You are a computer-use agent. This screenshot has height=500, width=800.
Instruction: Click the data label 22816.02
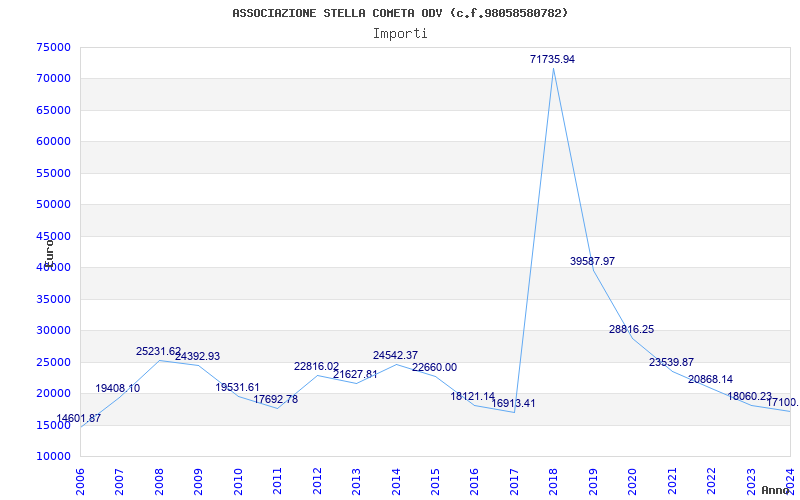pyautogui.click(x=316, y=366)
